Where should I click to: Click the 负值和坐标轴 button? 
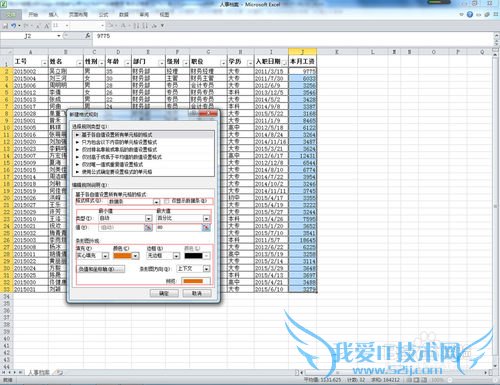pos(101,269)
